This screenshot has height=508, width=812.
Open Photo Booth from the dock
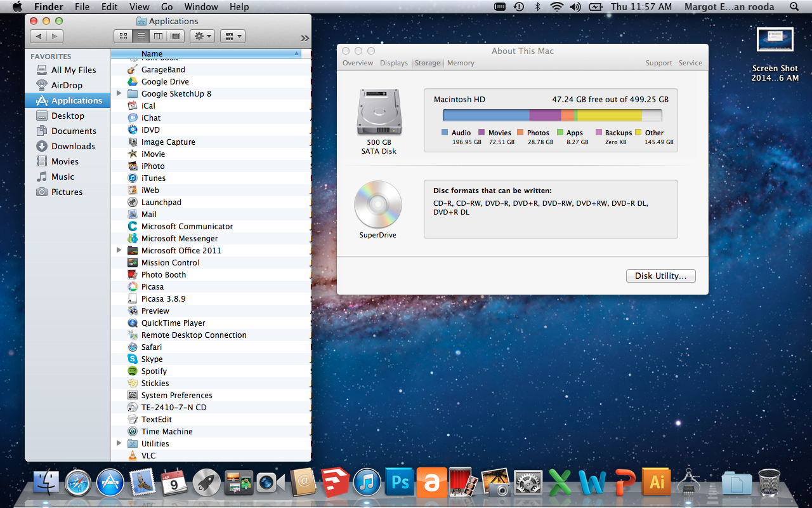pos(464,483)
